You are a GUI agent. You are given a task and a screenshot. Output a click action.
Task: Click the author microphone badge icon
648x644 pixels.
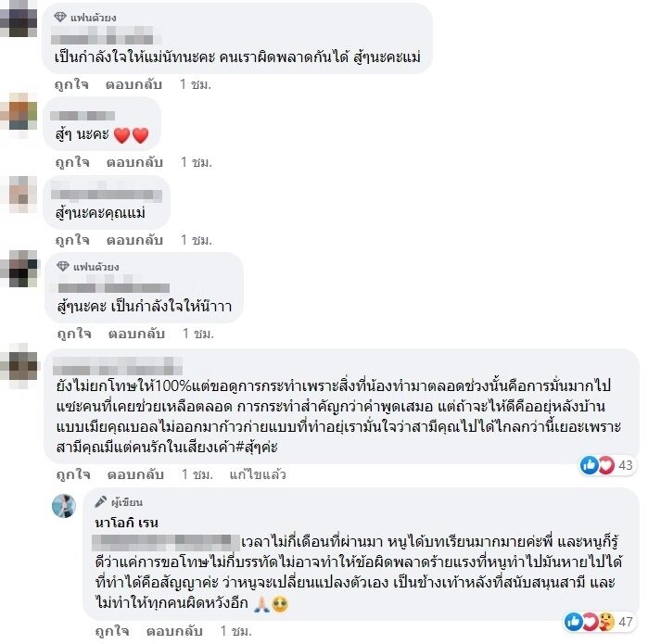(100, 501)
